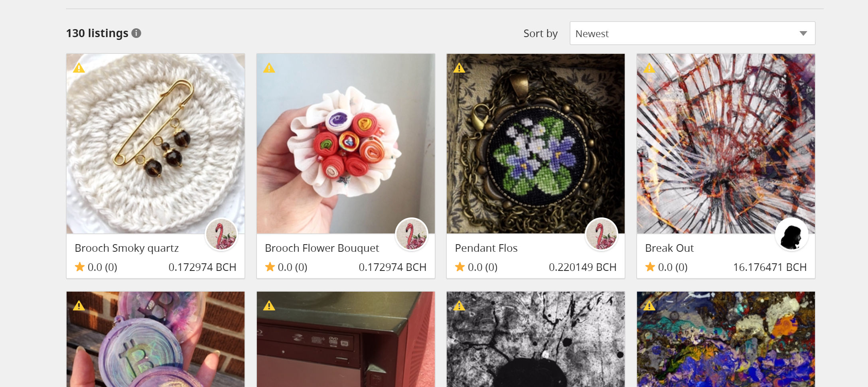This screenshot has width=868, height=387.
Task: Click star rating icon under Pendant Flos
Action: coord(460,267)
